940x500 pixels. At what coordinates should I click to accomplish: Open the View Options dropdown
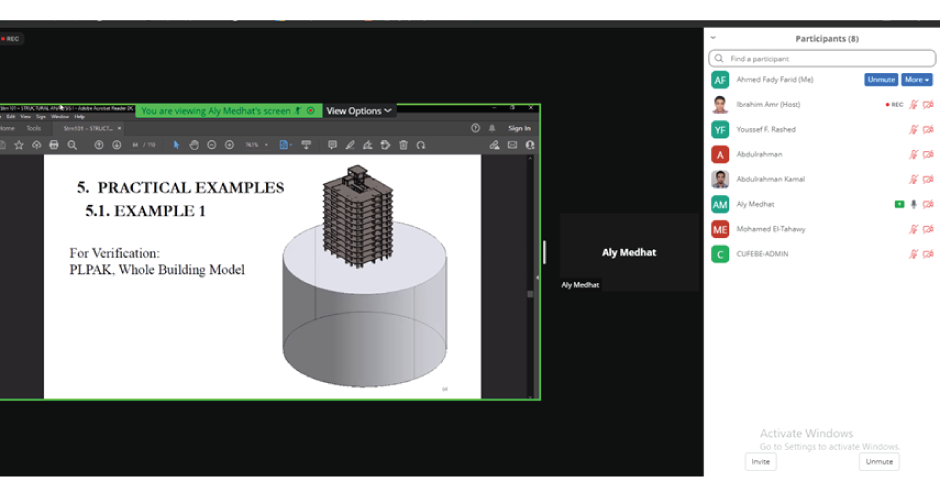click(x=359, y=111)
